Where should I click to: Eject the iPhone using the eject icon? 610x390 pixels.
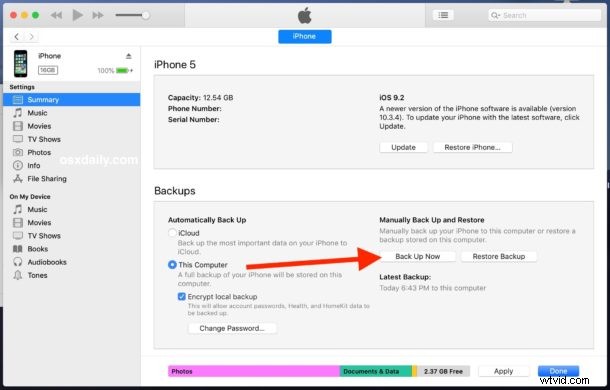click(x=129, y=56)
